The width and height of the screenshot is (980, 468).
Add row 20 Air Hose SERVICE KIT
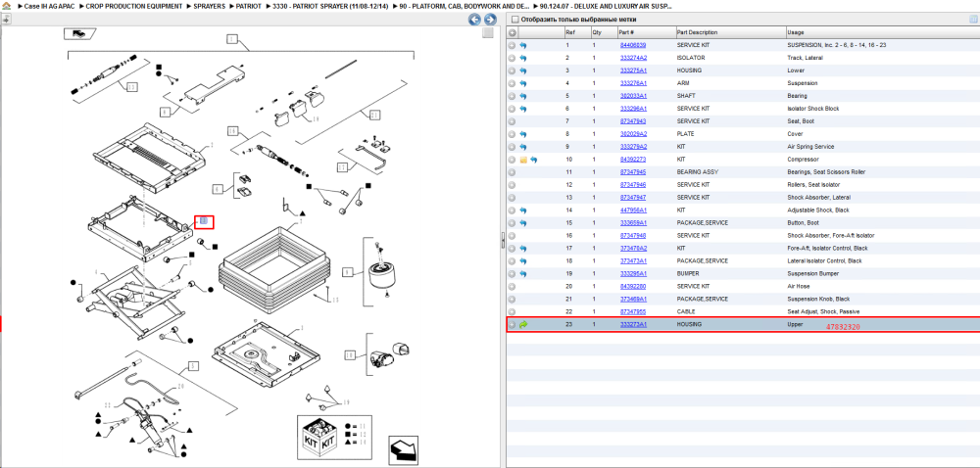tap(512, 287)
